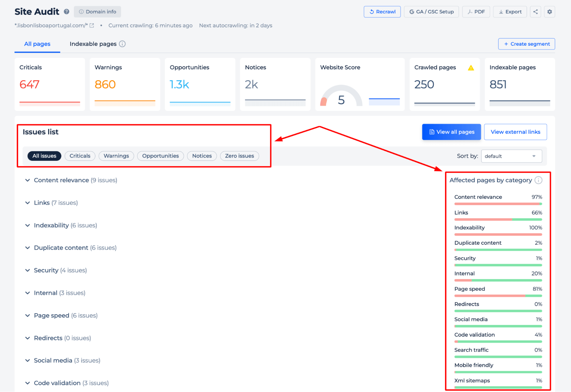Click info icon next to Affected pages by category
This screenshot has height=392, width=571.
click(x=538, y=180)
